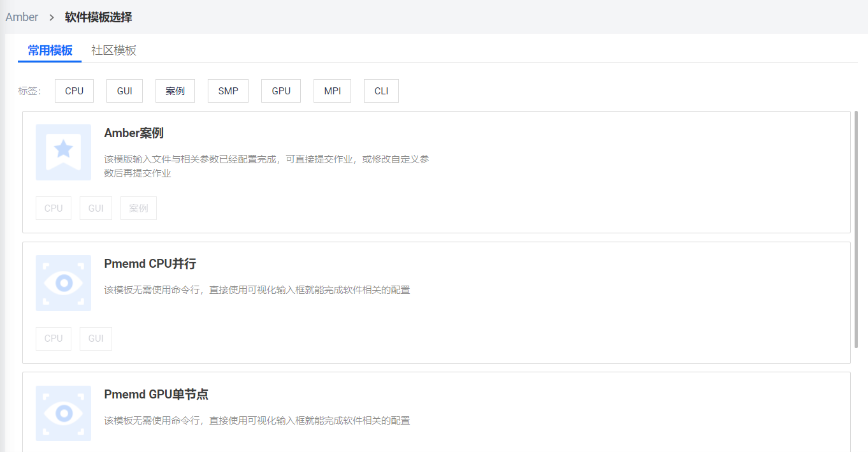
Task: Filter templates by the CPU tag
Action: tap(74, 91)
